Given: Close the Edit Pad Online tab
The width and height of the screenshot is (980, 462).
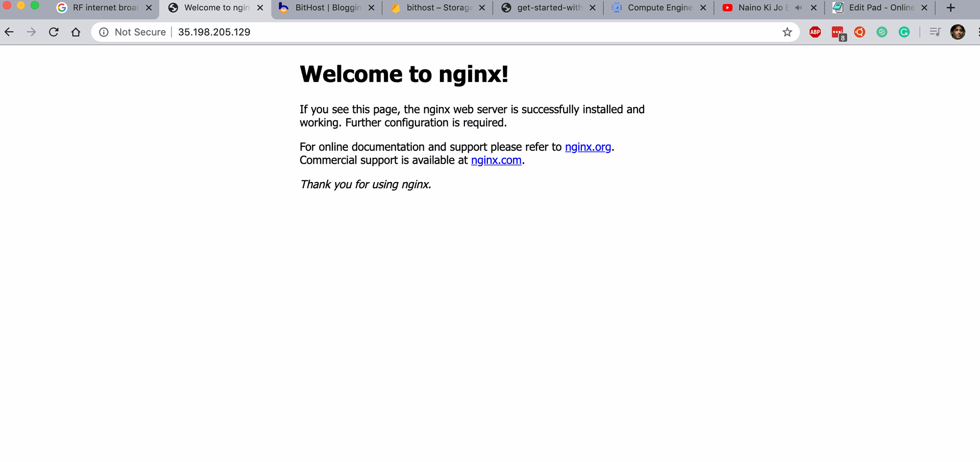Looking at the screenshot, I should click(x=924, y=8).
